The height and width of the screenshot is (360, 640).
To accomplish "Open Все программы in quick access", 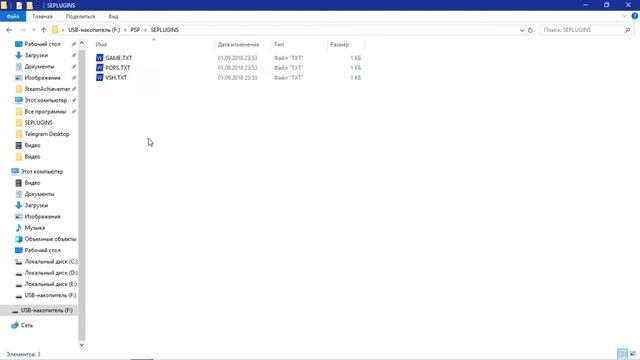I will click(45, 111).
